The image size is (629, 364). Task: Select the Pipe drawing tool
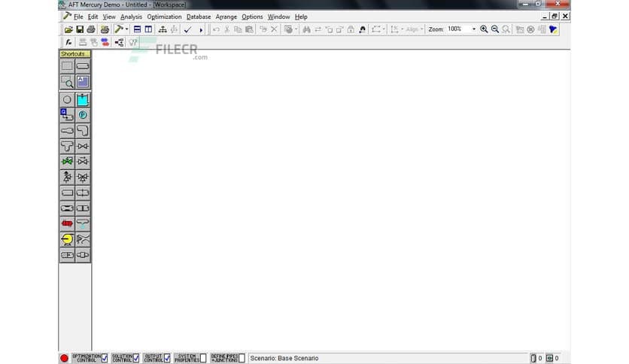tap(83, 66)
